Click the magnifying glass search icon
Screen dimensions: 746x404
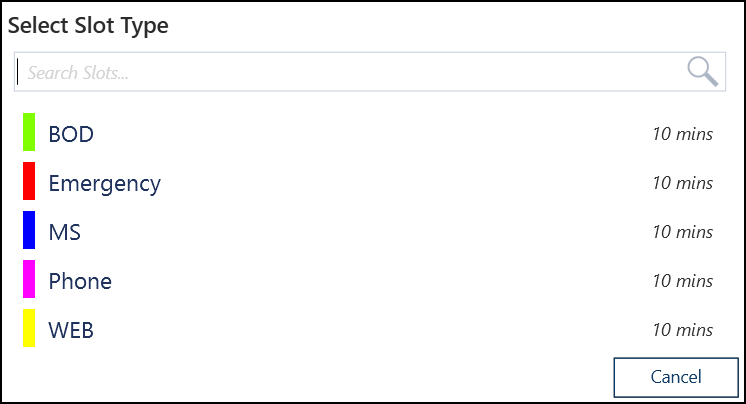702,71
